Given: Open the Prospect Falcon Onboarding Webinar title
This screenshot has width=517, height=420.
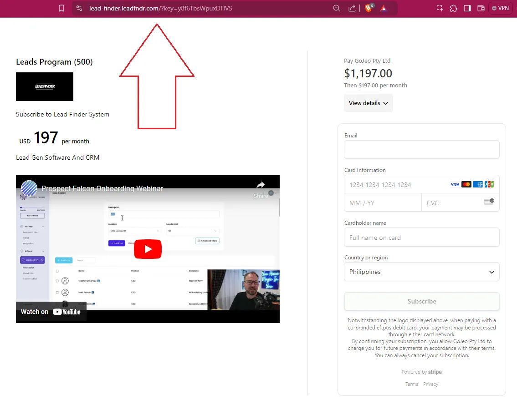Looking at the screenshot, I should [102, 188].
